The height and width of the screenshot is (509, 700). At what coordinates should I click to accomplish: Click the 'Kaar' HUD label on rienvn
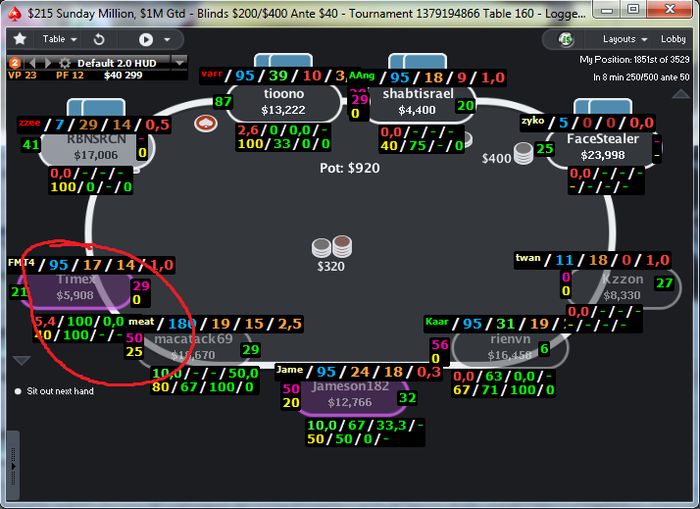(x=436, y=321)
